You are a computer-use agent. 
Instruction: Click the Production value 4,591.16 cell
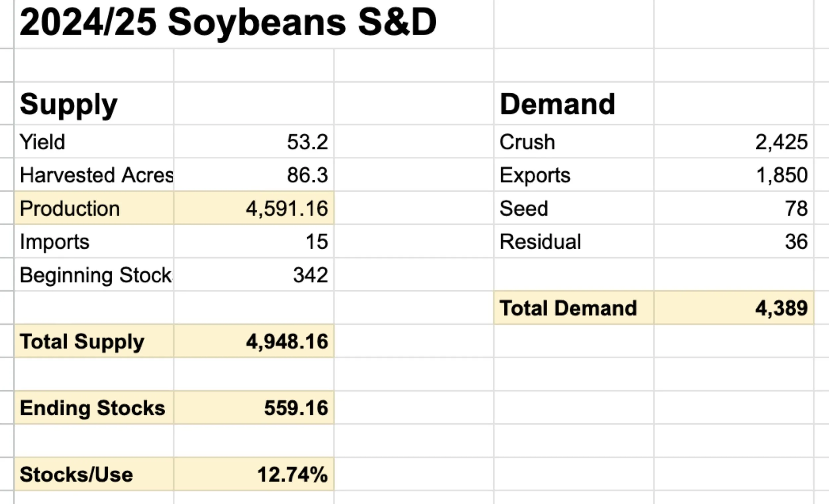(254, 208)
